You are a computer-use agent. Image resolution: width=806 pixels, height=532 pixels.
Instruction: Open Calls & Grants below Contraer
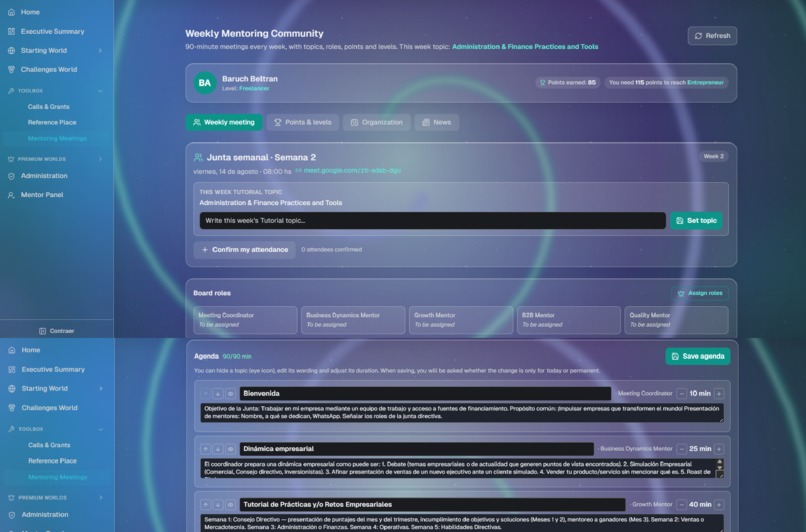pos(49,445)
